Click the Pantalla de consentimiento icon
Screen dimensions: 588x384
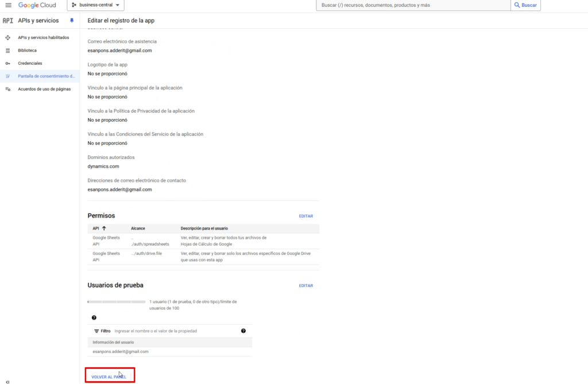pyautogui.click(x=8, y=76)
